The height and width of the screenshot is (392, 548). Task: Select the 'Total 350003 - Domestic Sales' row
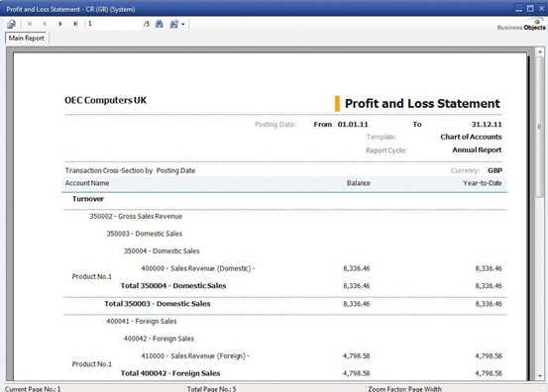[284, 304]
